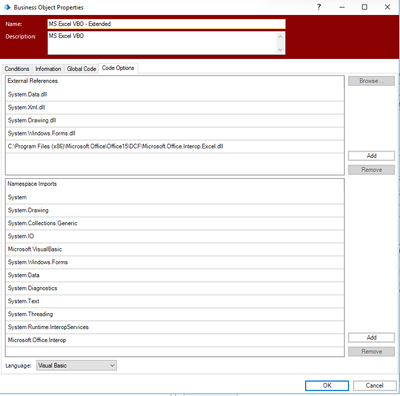Click the Blue Prism window title icon

tap(7, 7)
